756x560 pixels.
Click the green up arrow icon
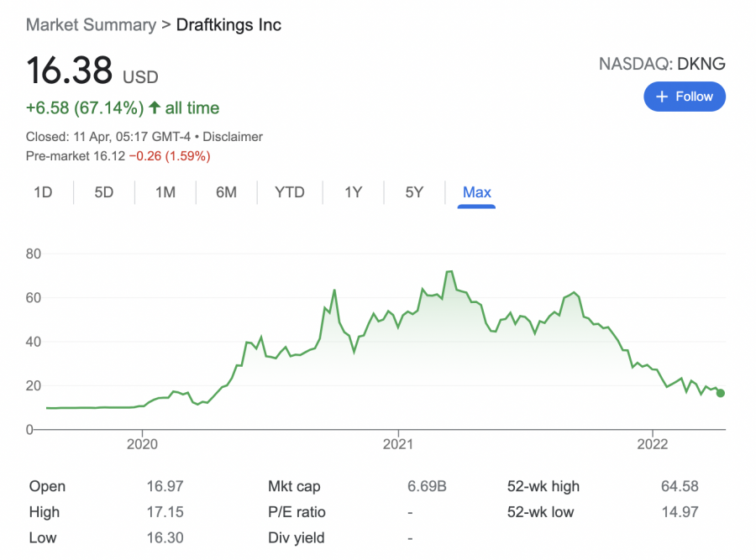tap(155, 107)
